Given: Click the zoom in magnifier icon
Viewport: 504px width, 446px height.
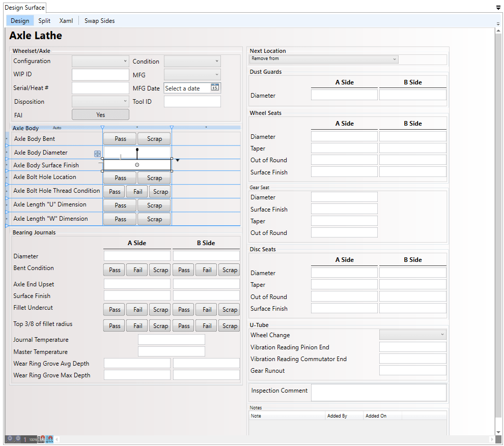Looking at the screenshot, I should (10, 439).
